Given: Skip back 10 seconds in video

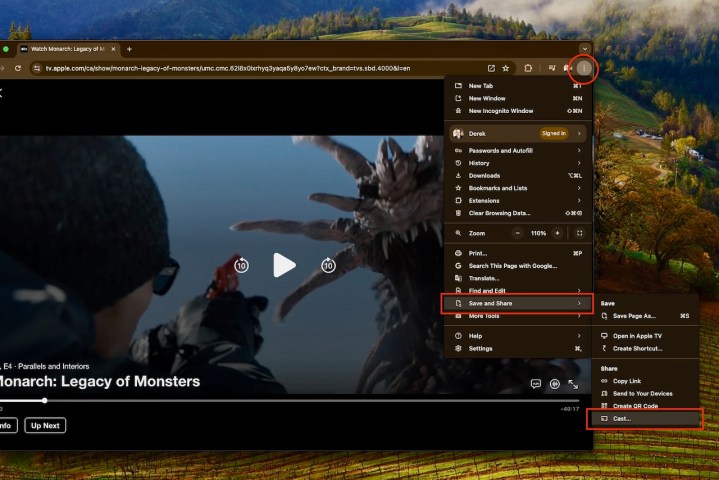Looking at the screenshot, I should (241, 265).
